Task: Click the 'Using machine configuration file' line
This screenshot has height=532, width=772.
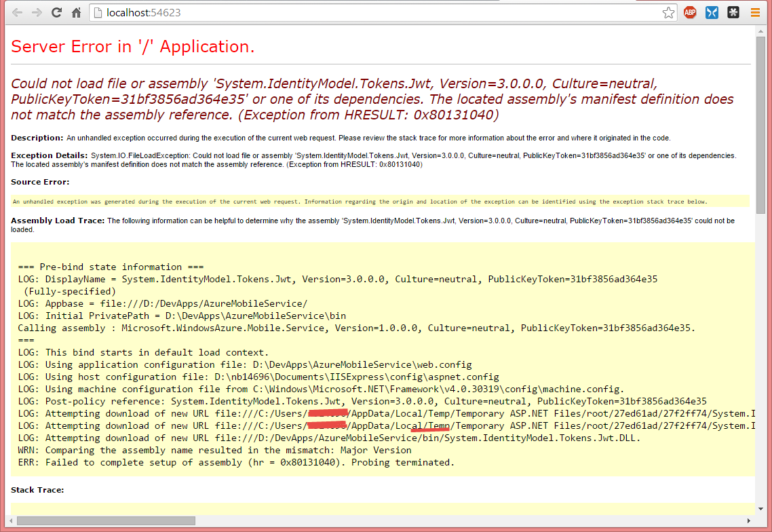Action: pos(321,389)
